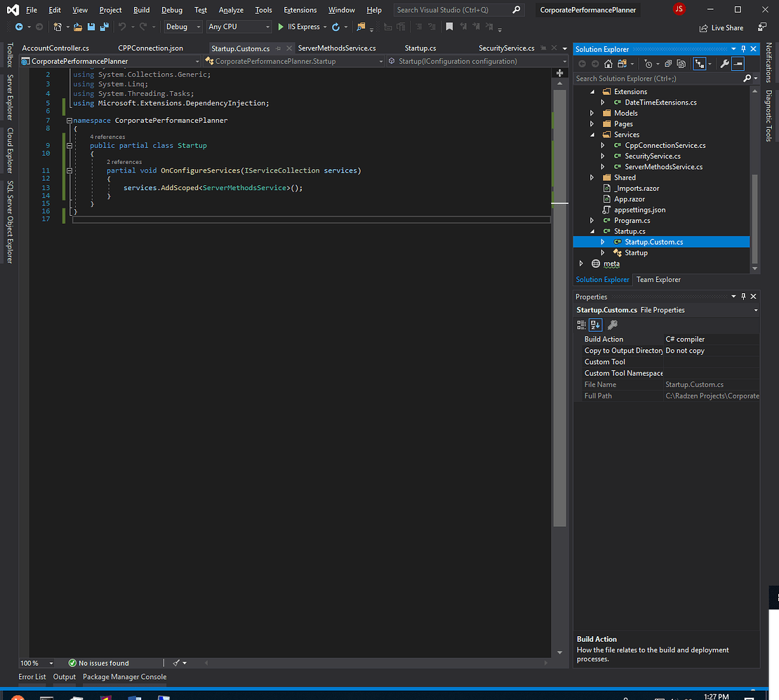Open the Build menu
This screenshot has height=700, width=779.
point(141,10)
